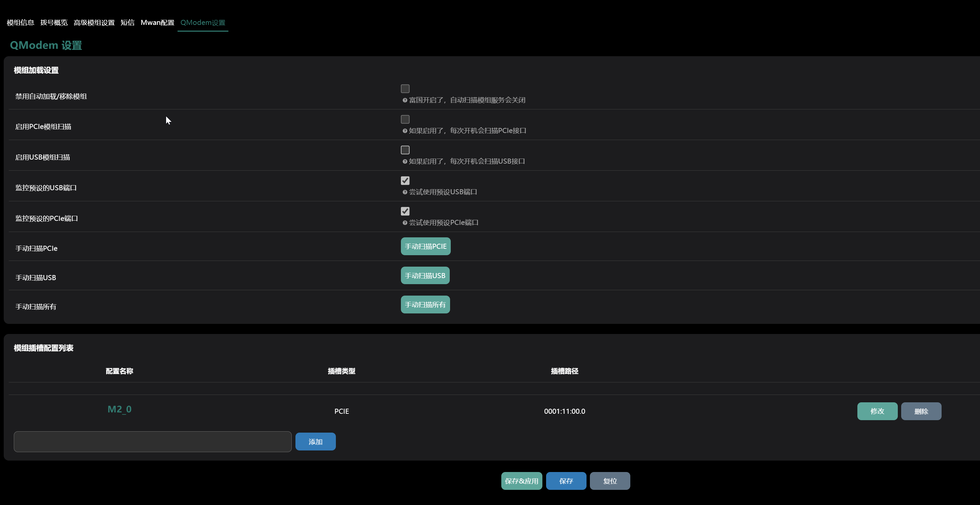Disable the 监控预设的PCIe端口 checkbox
Image resolution: width=980 pixels, height=505 pixels.
point(405,211)
